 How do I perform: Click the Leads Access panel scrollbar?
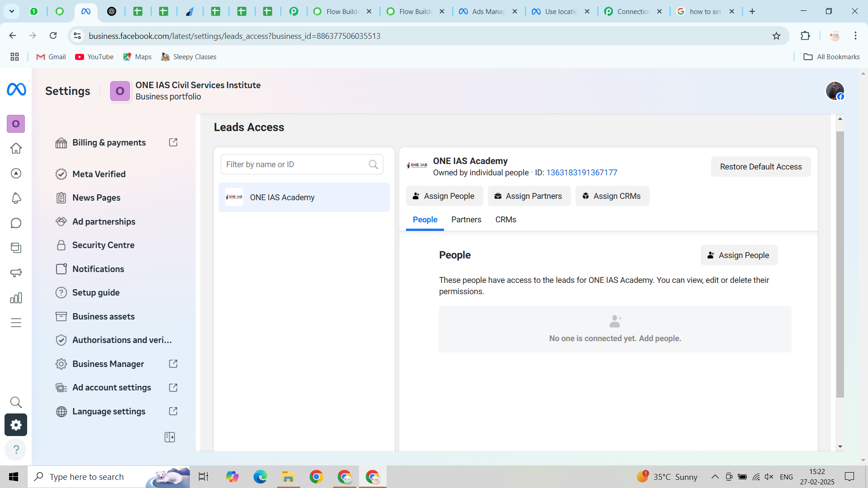click(x=840, y=265)
